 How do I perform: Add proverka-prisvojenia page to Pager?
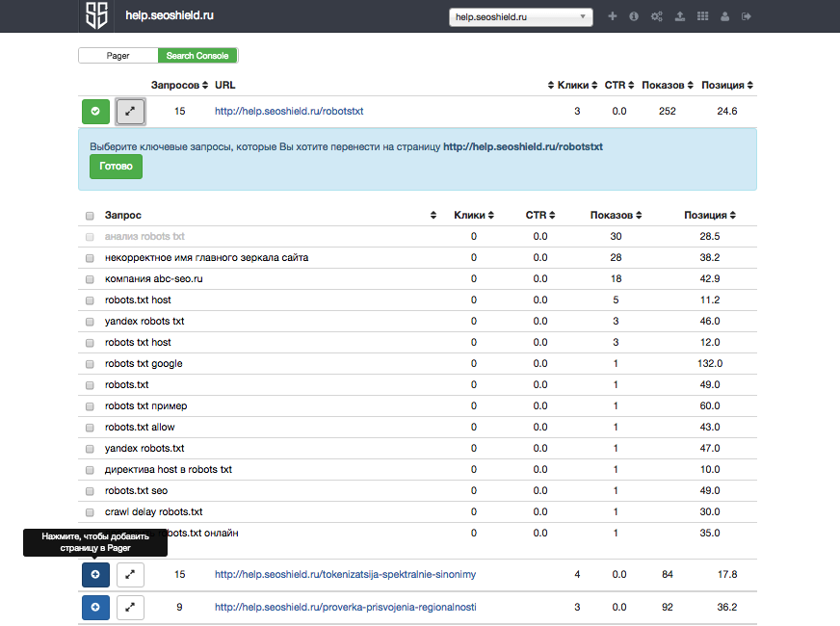click(x=96, y=608)
